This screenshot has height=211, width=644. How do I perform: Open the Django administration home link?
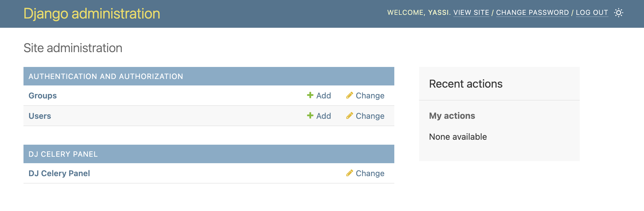pyautogui.click(x=92, y=13)
